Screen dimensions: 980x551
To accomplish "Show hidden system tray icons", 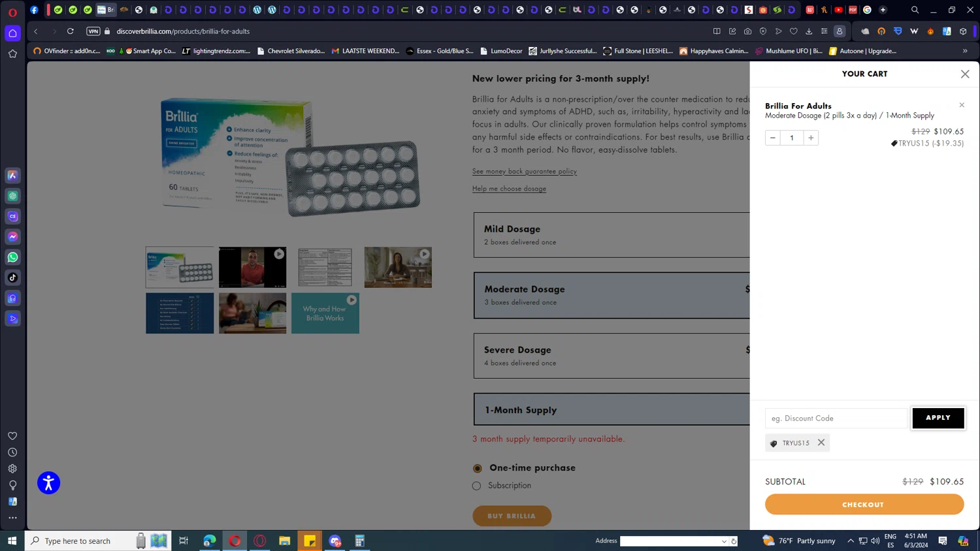I will click(851, 541).
